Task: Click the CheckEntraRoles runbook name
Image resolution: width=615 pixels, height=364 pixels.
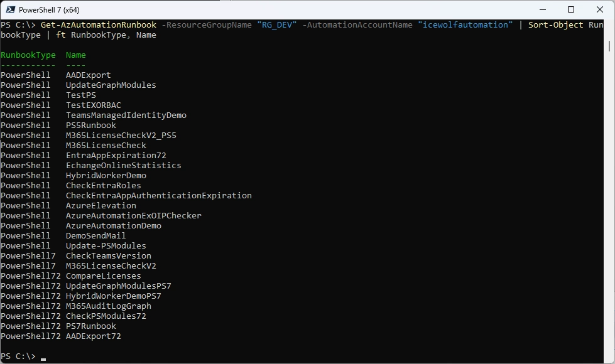Action: point(104,186)
